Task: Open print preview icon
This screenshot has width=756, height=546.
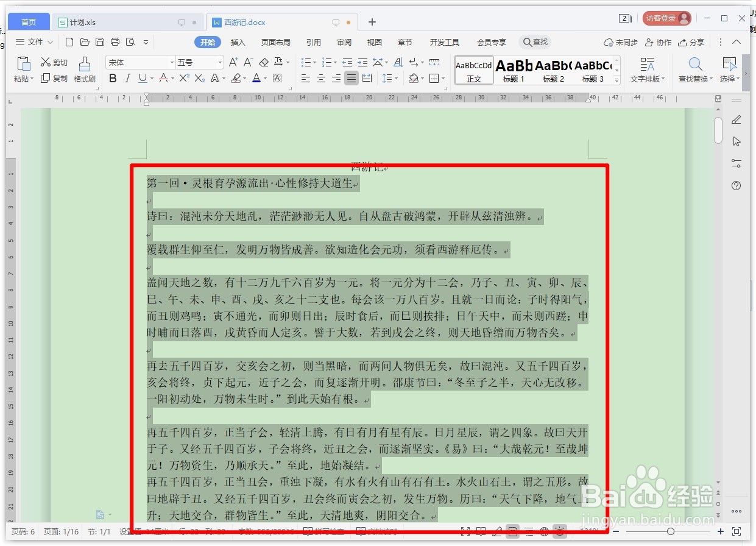Action: point(130,42)
